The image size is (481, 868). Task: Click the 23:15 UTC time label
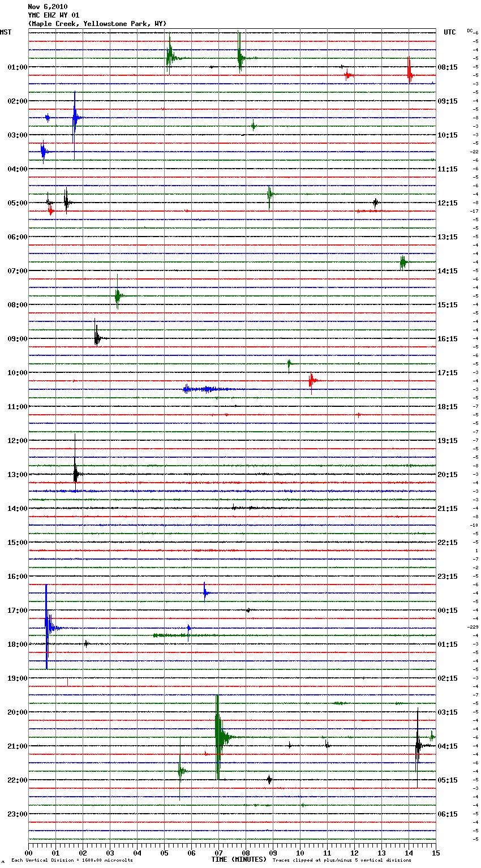tap(448, 577)
